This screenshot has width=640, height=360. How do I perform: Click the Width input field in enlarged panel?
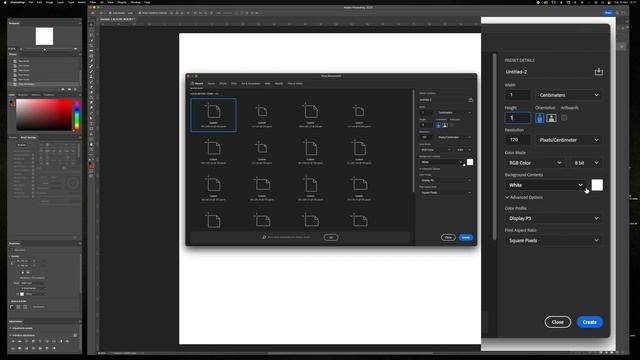tap(518, 95)
